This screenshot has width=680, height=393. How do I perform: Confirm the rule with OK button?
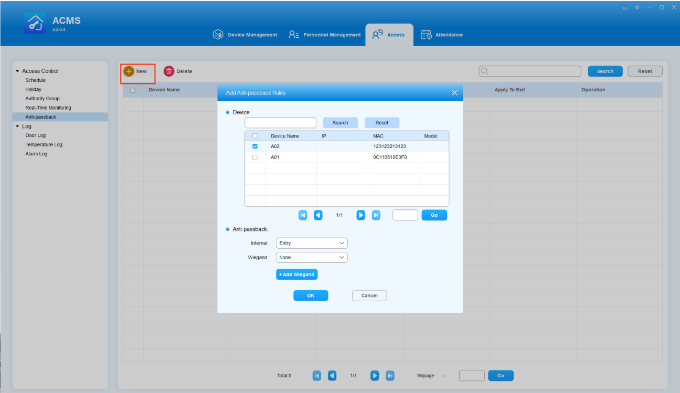(311, 295)
